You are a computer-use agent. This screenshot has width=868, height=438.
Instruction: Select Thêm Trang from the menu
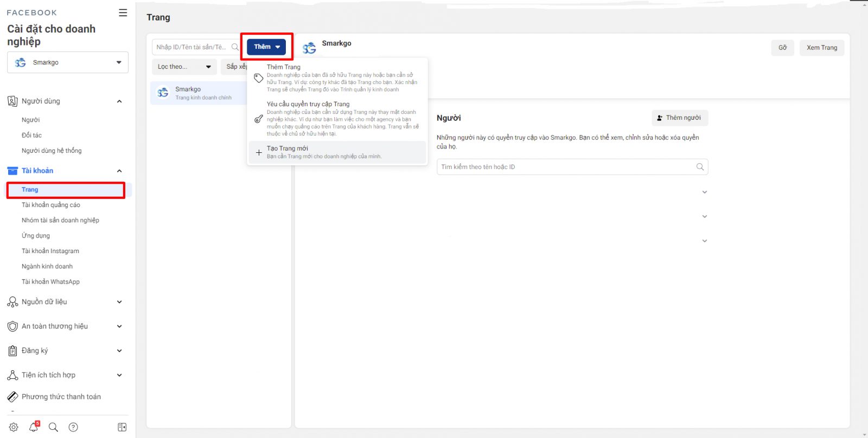click(337, 78)
